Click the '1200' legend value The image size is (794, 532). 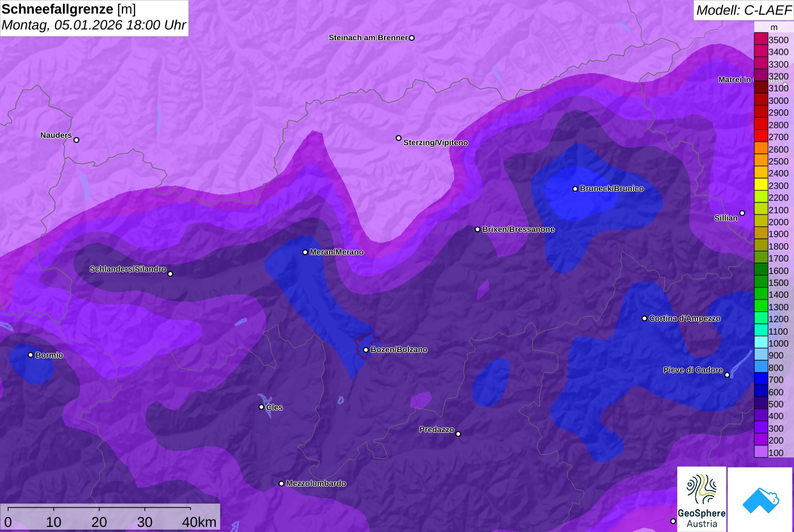[x=778, y=319]
